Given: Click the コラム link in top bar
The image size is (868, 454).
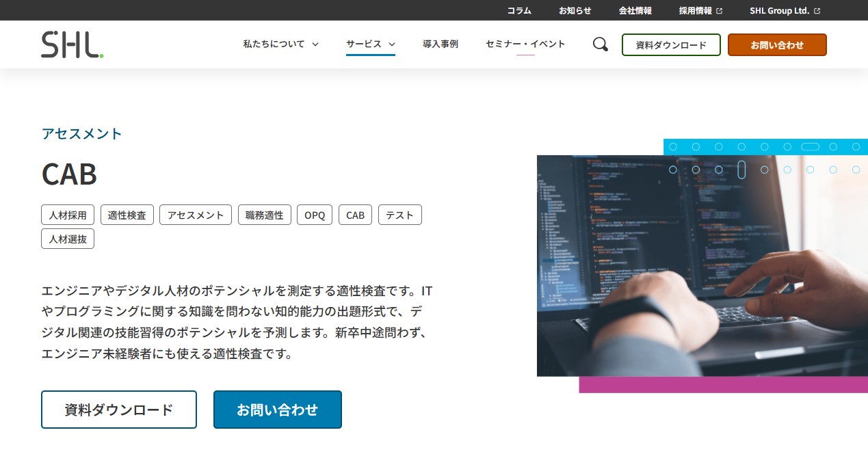Looking at the screenshot, I should point(518,11).
